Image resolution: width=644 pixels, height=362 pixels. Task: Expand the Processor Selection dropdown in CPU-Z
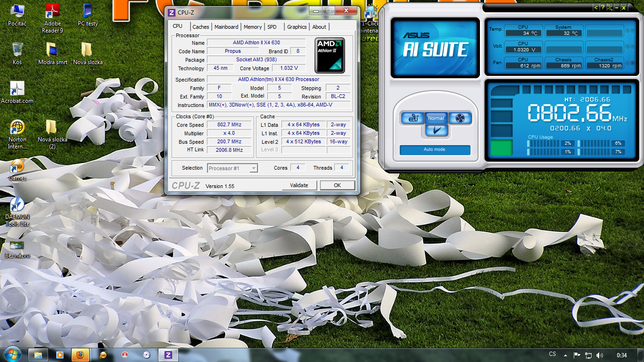click(x=254, y=168)
